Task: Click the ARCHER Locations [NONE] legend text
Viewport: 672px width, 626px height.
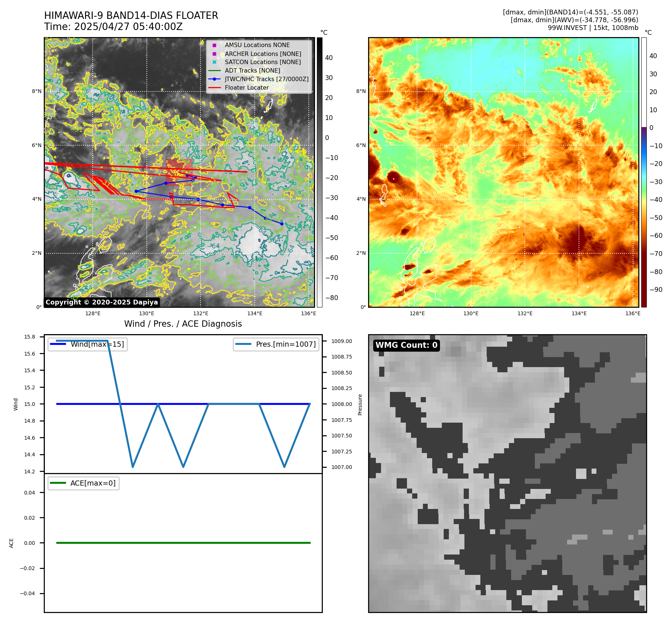Action: click(263, 54)
